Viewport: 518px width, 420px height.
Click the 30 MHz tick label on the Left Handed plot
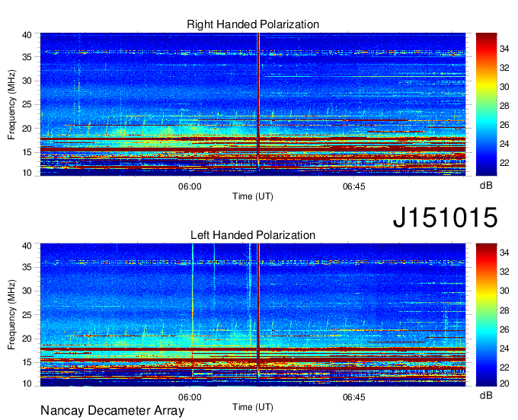coord(27,291)
